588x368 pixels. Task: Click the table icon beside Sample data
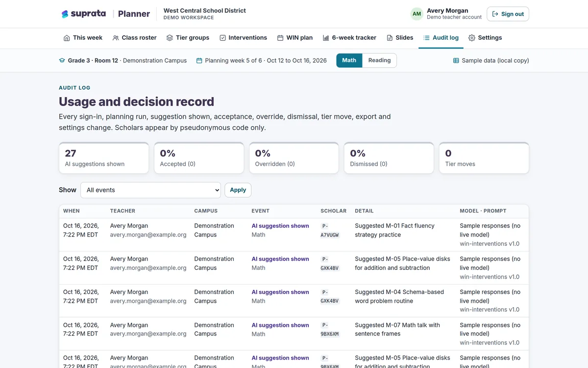(x=456, y=60)
